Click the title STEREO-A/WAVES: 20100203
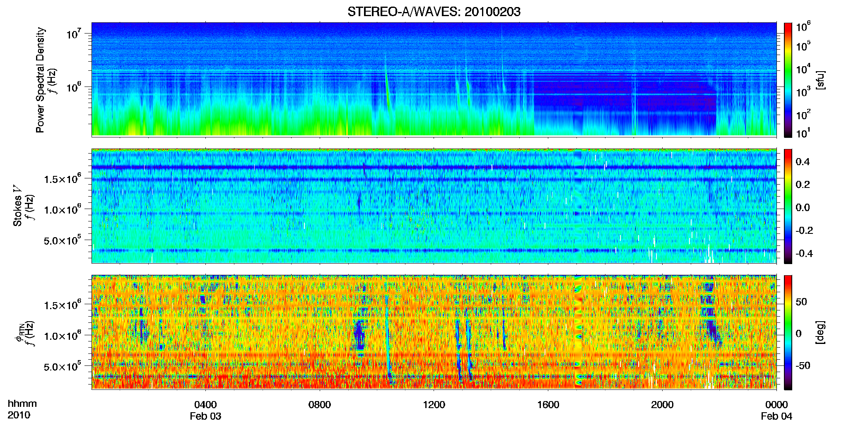 pyautogui.click(x=434, y=12)
